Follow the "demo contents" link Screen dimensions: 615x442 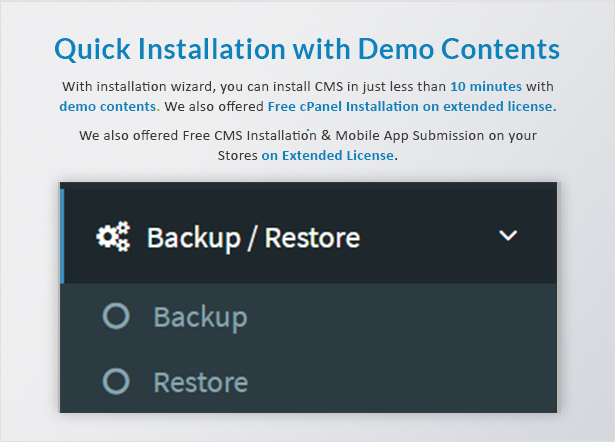pos(108,106)
